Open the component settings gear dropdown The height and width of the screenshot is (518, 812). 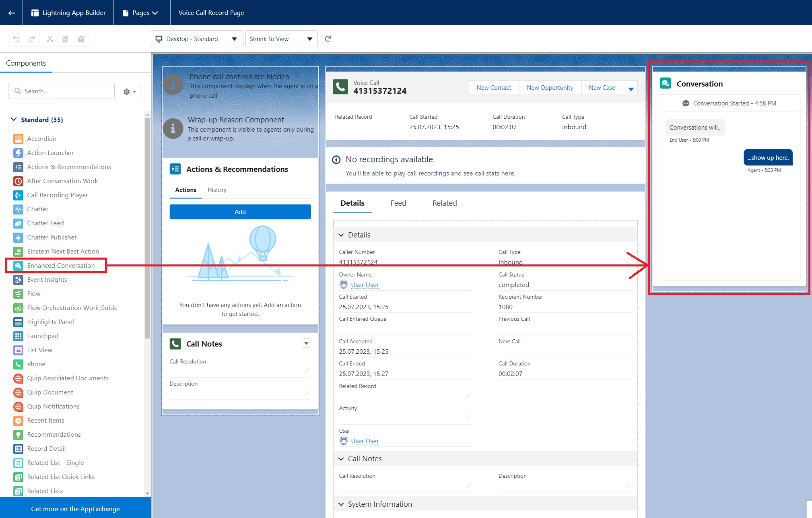click(130, 92)
